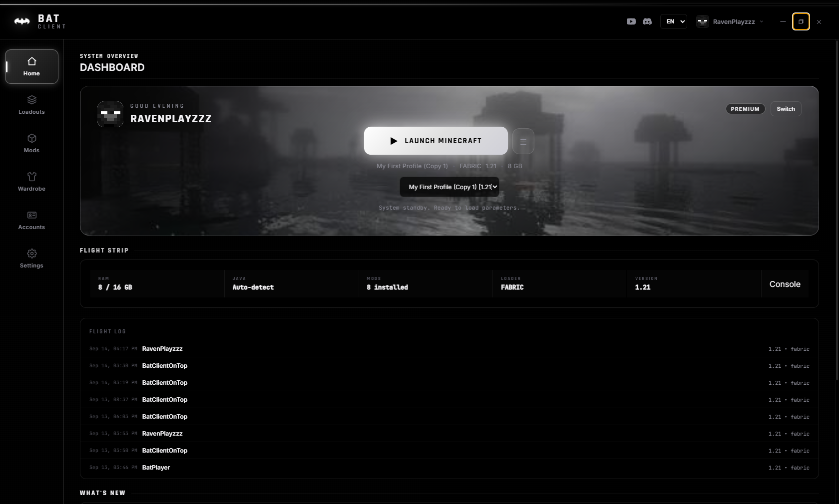839x504 pixels.
Task: Select the Sep 14, 03:30 PM BatClientOnTop entry
Action: tap(449, 366)
